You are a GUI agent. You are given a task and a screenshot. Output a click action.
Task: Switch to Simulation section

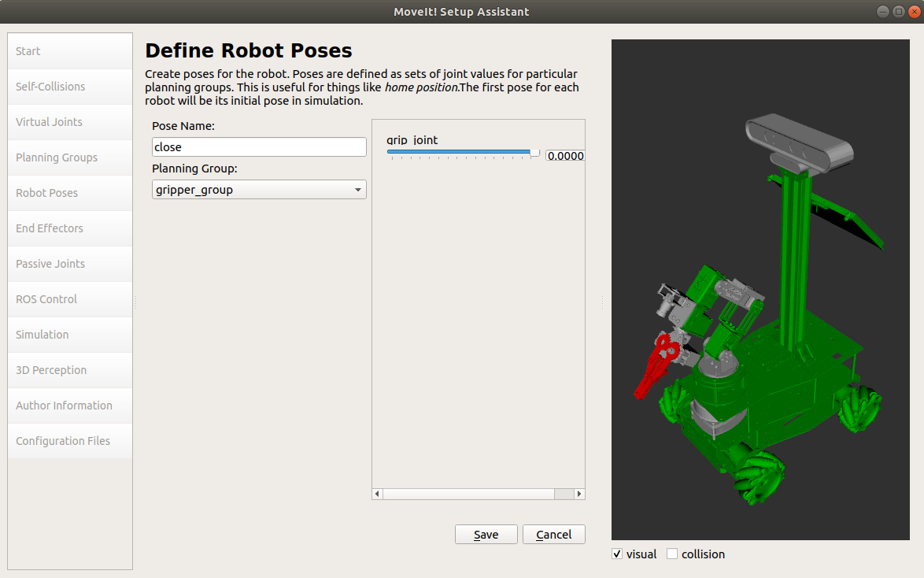click(x=70, y=335)
